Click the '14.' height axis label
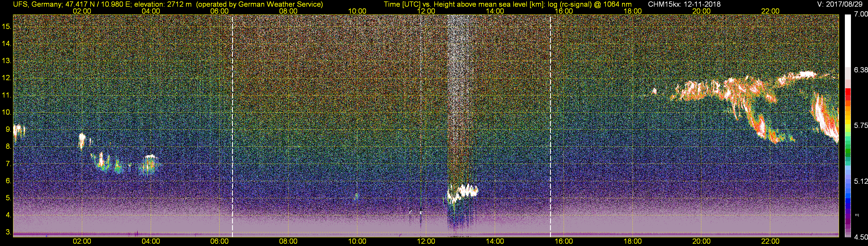 7,43
